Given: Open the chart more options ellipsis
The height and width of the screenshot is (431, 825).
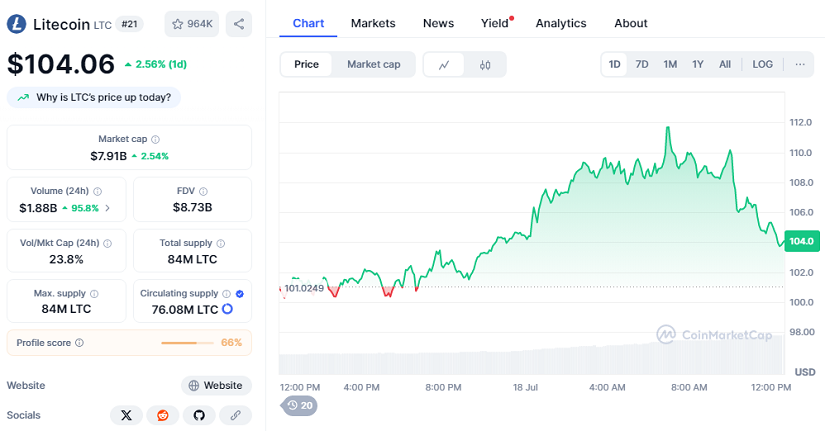Looking at the screenshot, I should coord(800,64).
